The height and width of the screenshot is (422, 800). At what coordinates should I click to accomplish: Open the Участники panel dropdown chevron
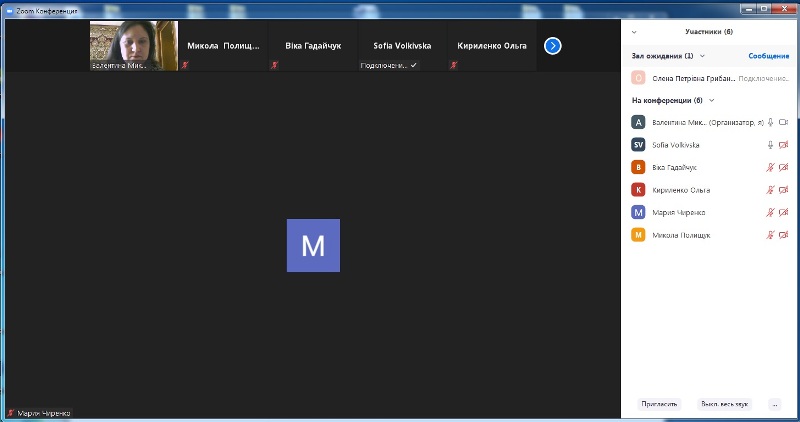pos(635,31)
